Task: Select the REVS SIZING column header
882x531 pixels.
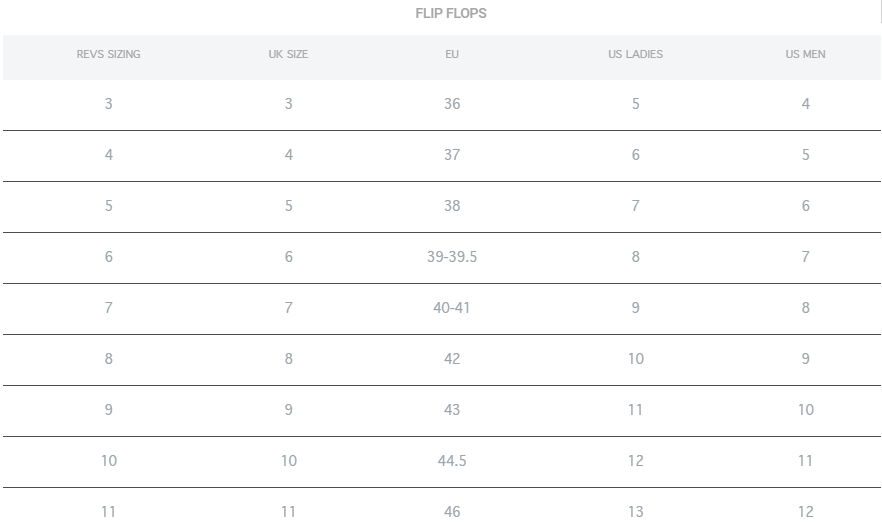Action: 109,54
